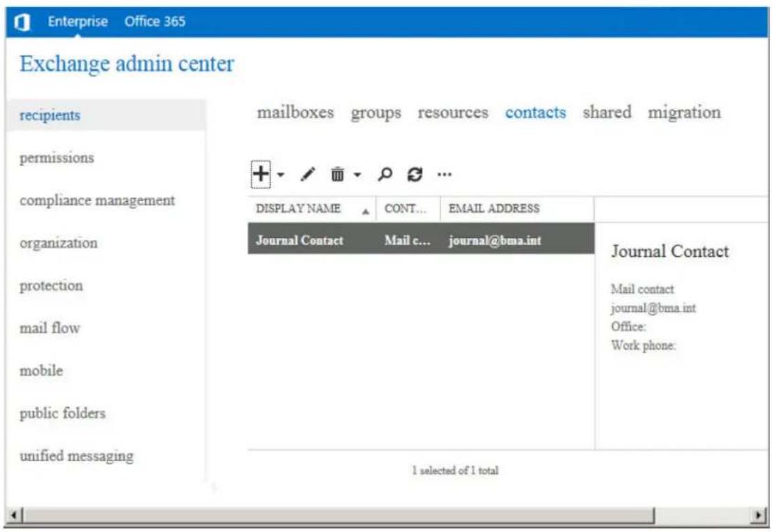Image resolution: width=772 pixels, height=532 pixels.
Task: Open the dropdown arrow next to New icon
Action: (x=281, y=175)
